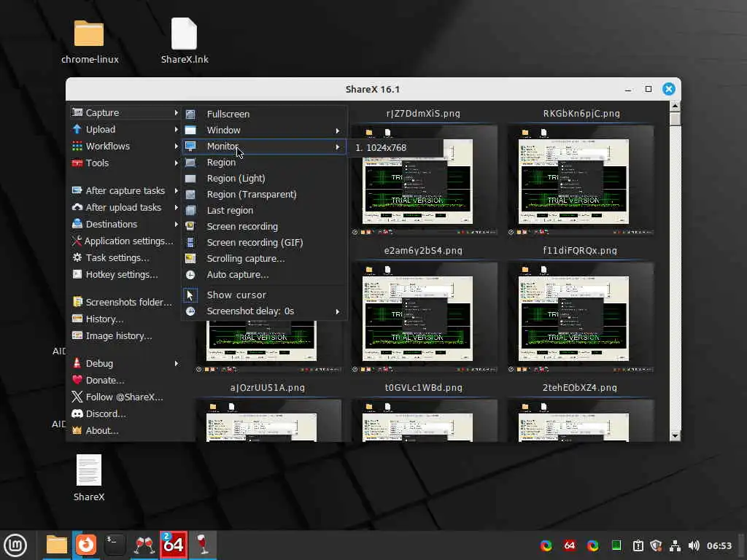Screen dimensions: 747x560
Task: Click the Hotkey settings icon
Action: pos(77,274)
